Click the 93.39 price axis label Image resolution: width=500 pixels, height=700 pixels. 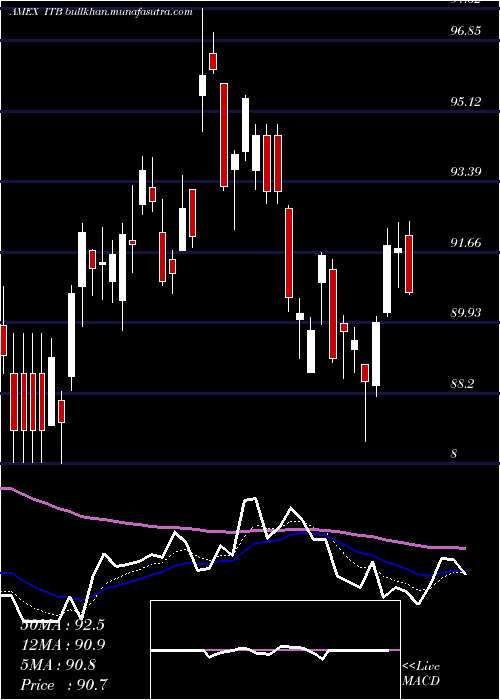(466, 171)
